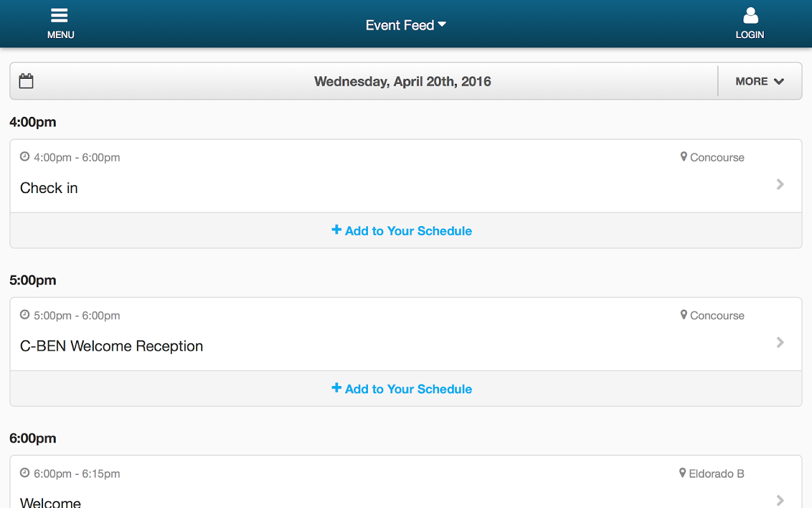The image size is (812, 508).
Task: Open the Check in event title
Action: pyautogui.click(x=49, y=188)
